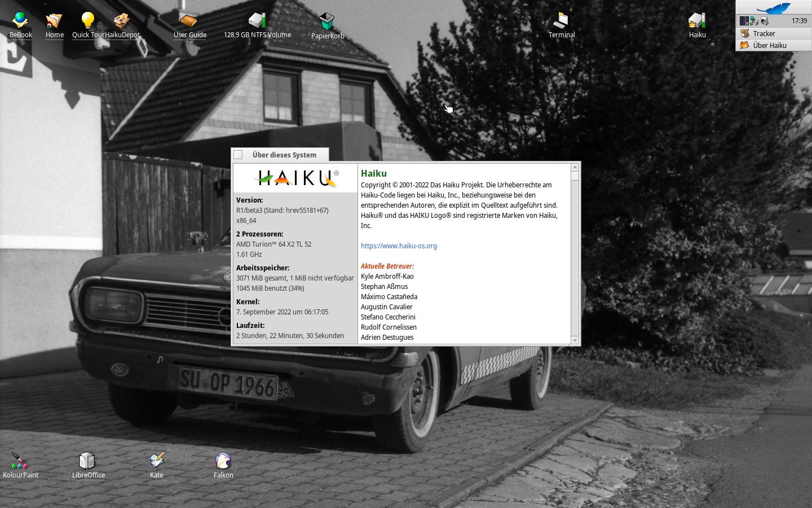
Task: Click the name Adrien Destugues
Action: pyautogui.click(x=387, y=338)
